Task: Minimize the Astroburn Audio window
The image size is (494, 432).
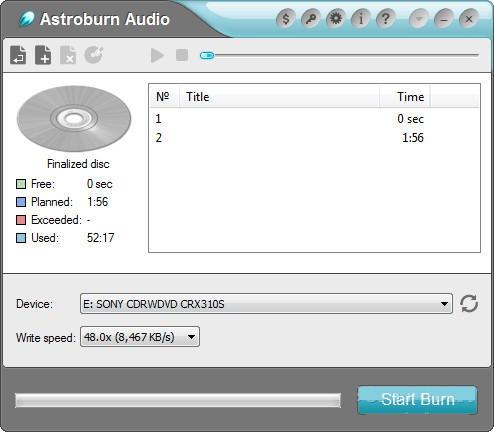Action: [x=444, y=19]
